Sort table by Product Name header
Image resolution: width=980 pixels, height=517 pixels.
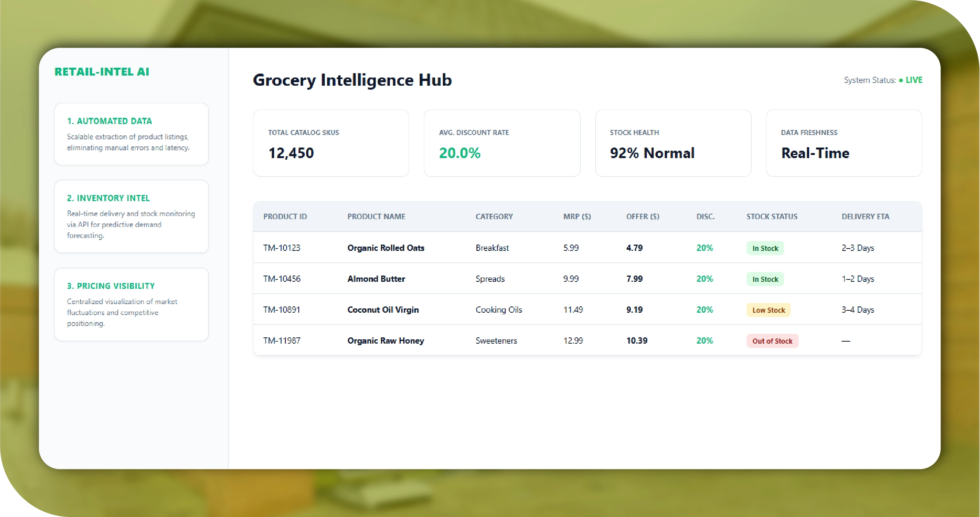pos(376,216)
